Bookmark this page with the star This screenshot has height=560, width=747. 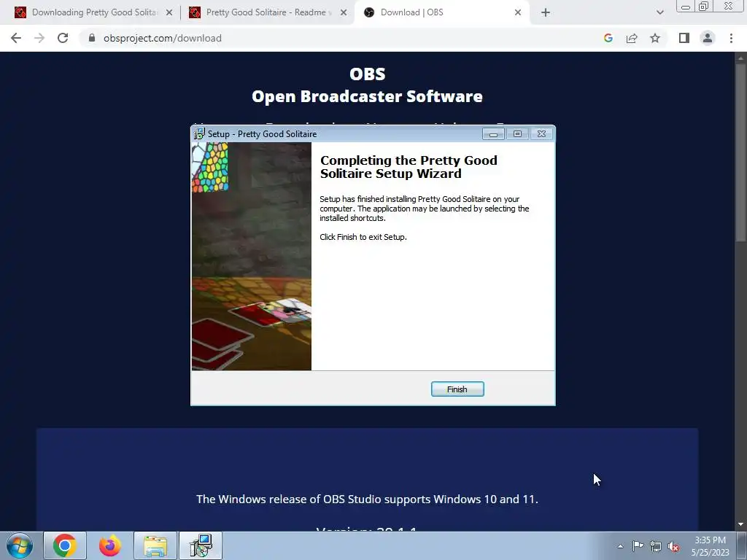pyautogui.click(x=655, y=38)
